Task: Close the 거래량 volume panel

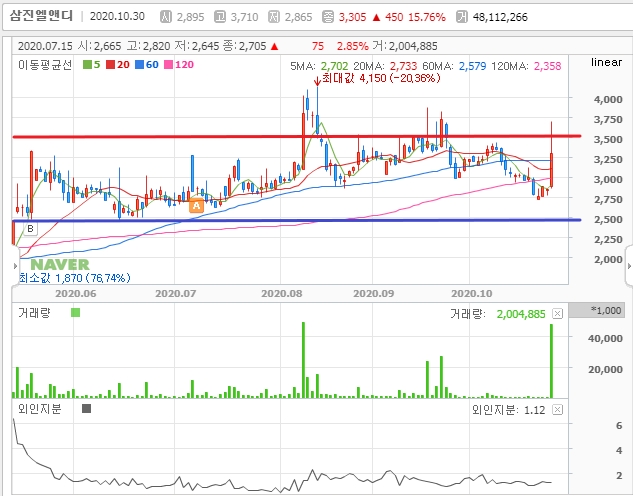Action: [x=558, y=314]
